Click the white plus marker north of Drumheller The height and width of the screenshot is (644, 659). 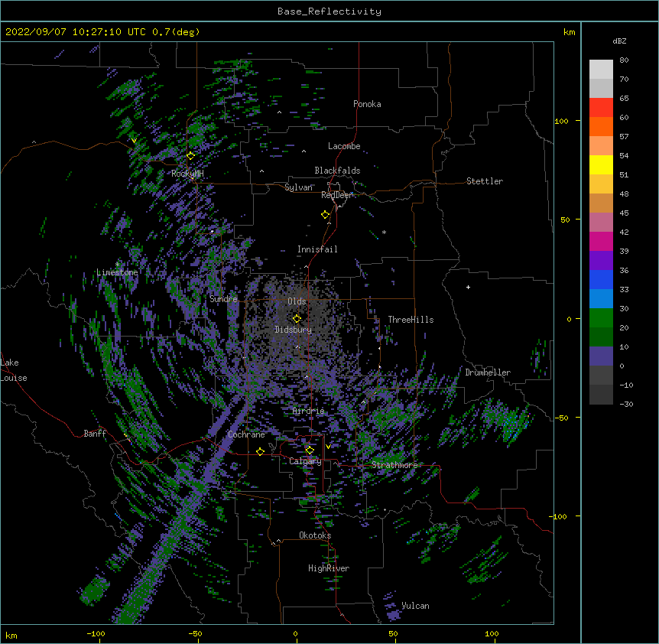[x=468, y=287]
